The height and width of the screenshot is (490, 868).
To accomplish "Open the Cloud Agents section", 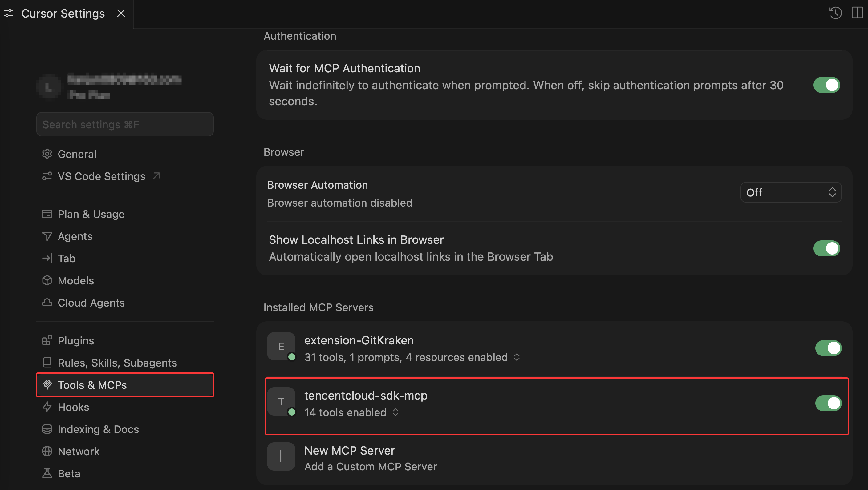I will [125, 303].
